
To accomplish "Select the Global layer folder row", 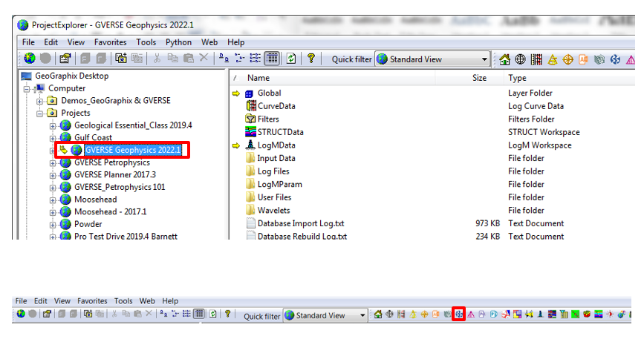I will [x=269, y=93].
